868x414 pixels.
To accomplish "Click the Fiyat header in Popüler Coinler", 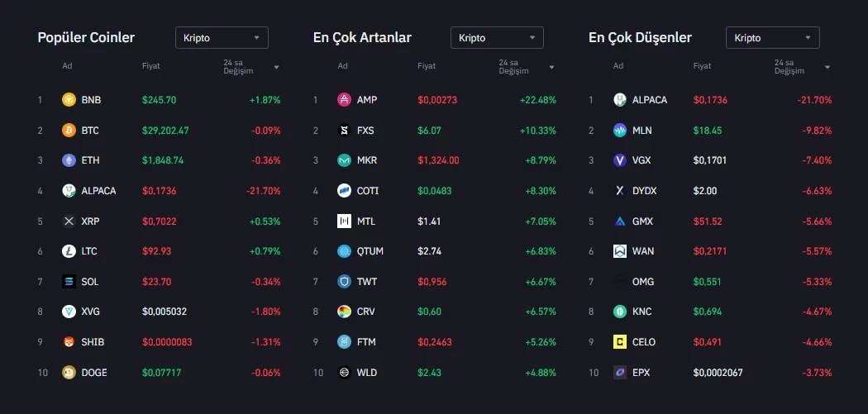I will point(150,66).
